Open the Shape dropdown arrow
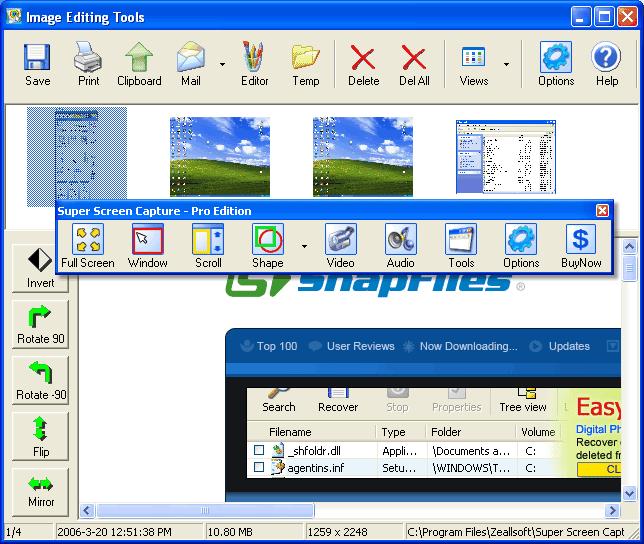644x544 pixels. coord(304,246)
